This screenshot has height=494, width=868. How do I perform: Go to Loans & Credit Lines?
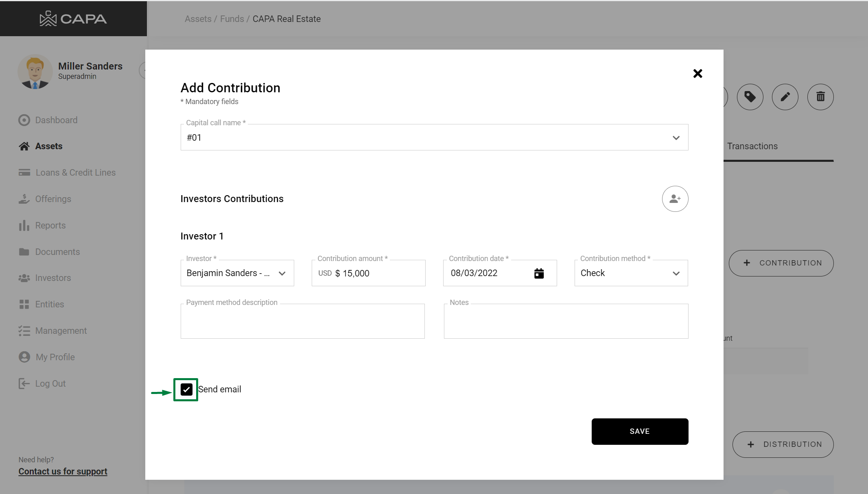pos(75,172)
